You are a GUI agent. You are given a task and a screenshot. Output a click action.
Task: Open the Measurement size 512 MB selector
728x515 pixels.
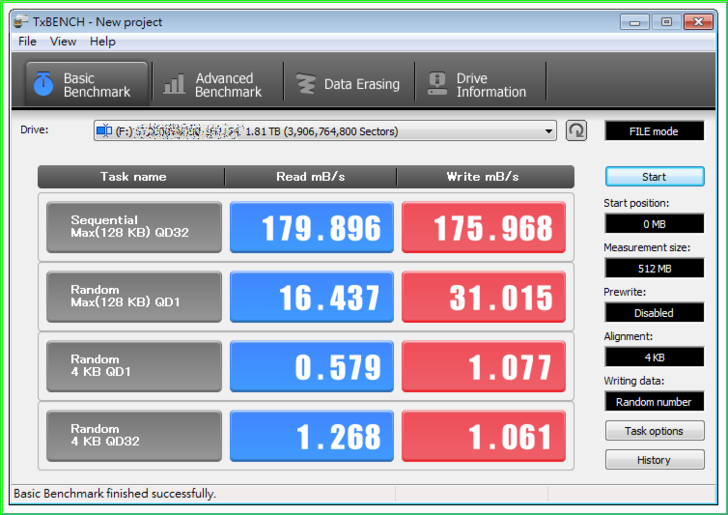(x=654, y=268)
